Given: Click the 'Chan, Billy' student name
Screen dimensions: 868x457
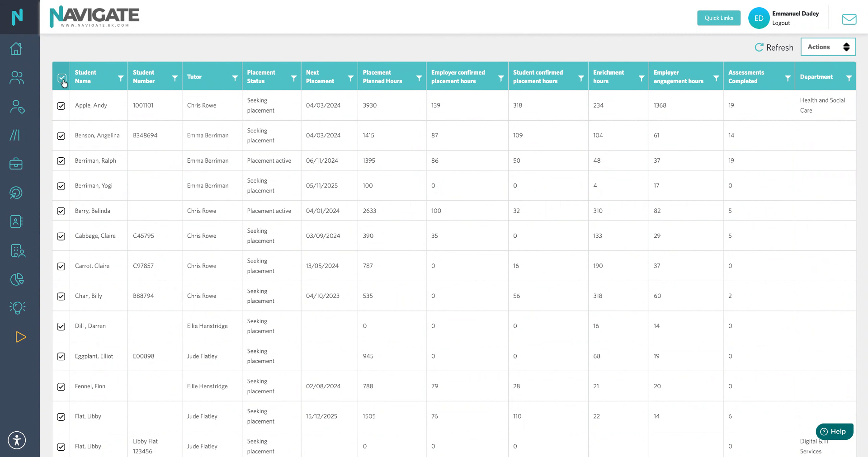Looking at the screenshot, I should click(x=89, y=296).
